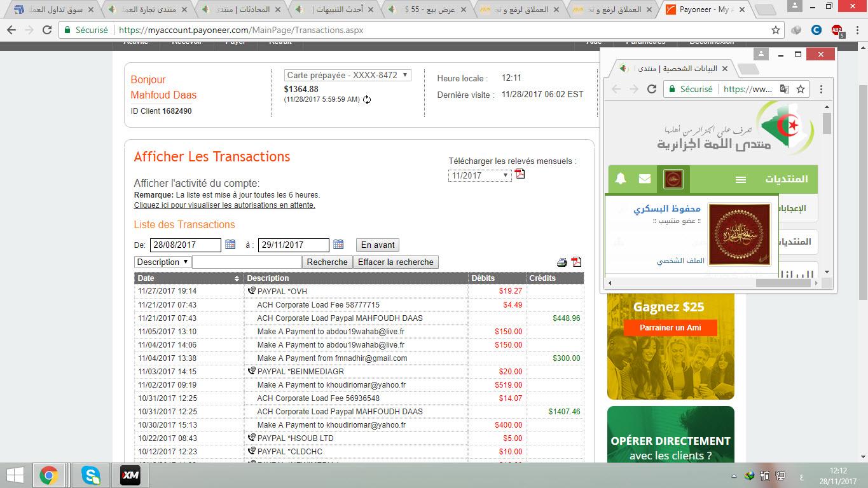Launch Skype from the Windows taskbar
The height and width of the screenshot is (488, 868).
pyautogui.click(x=90, y=475)
